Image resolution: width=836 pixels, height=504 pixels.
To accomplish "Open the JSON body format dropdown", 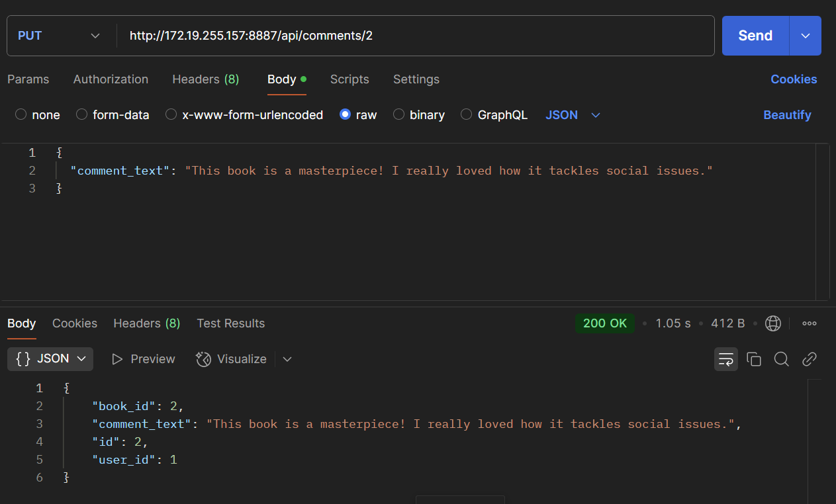I will click(x=573, y=115).
